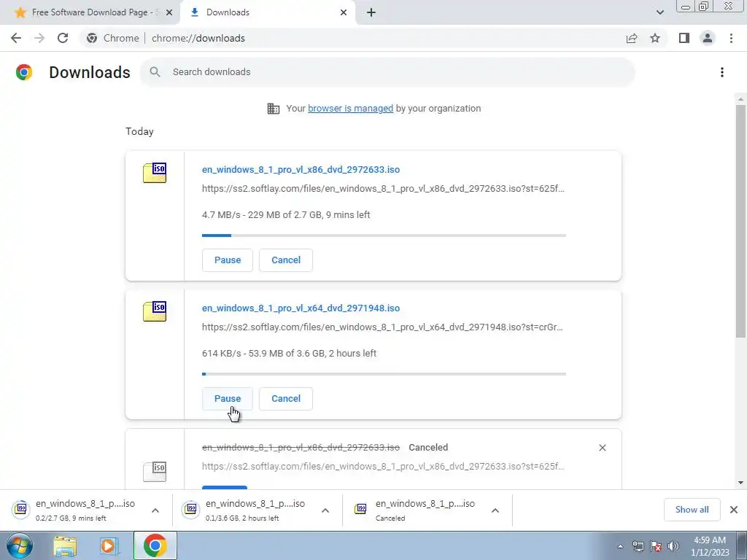Click the Chrome taskbar icon
Screen dimensions: 747x560
pos(155,545)
